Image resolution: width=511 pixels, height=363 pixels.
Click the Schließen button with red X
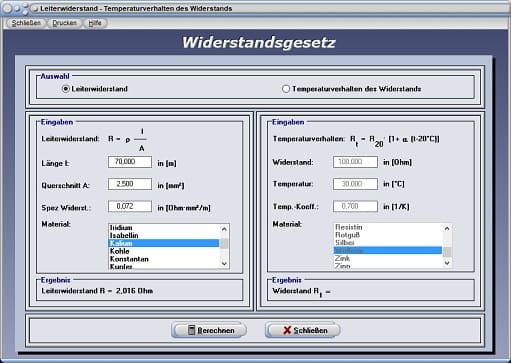(x=303, y=330)
